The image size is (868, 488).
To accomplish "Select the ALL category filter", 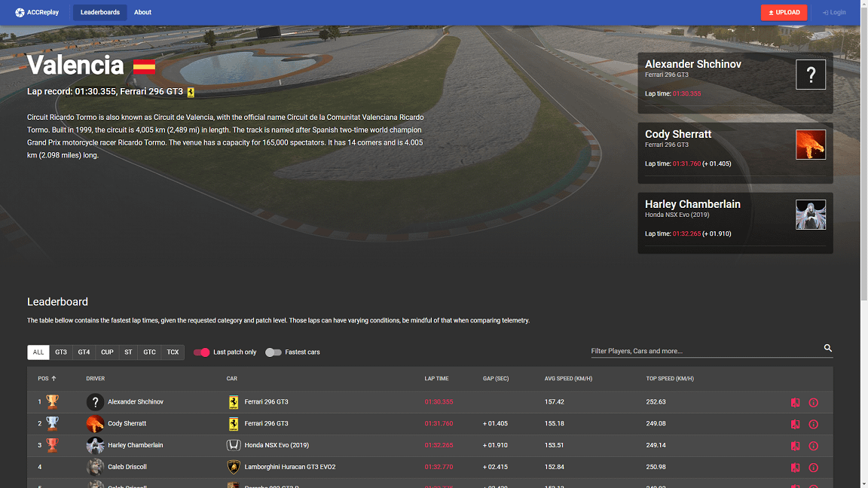I will [x=38, y=352].
